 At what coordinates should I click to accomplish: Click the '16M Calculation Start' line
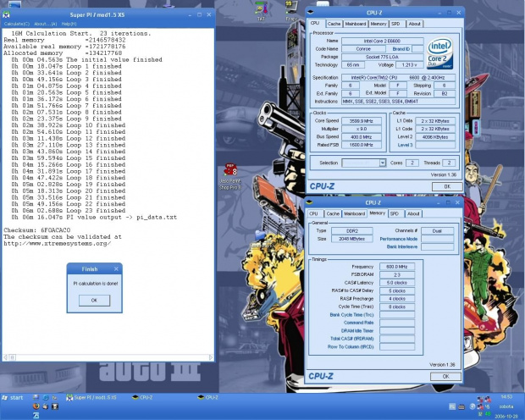tap(81, 34)
